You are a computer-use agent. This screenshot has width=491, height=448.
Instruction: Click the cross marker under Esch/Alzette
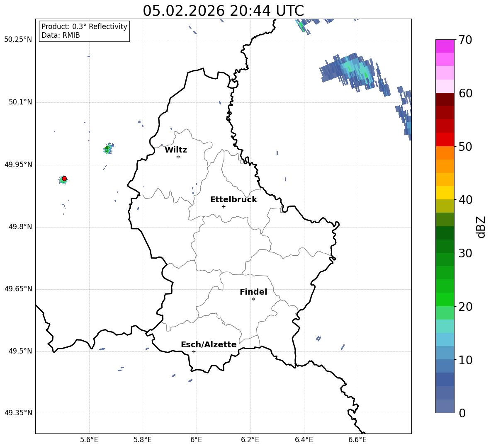click(x=194, y=351)
